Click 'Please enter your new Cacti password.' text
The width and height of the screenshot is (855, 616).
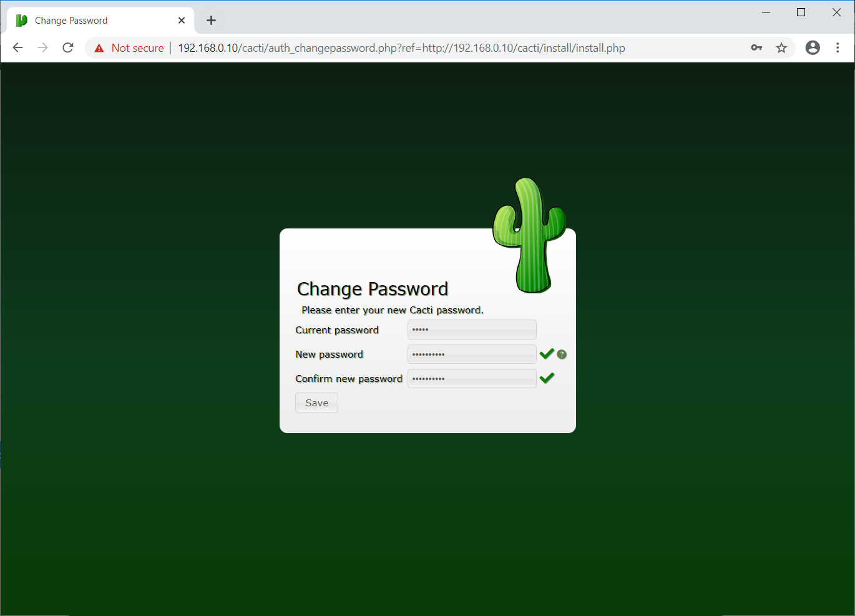(x=393, y=310)
